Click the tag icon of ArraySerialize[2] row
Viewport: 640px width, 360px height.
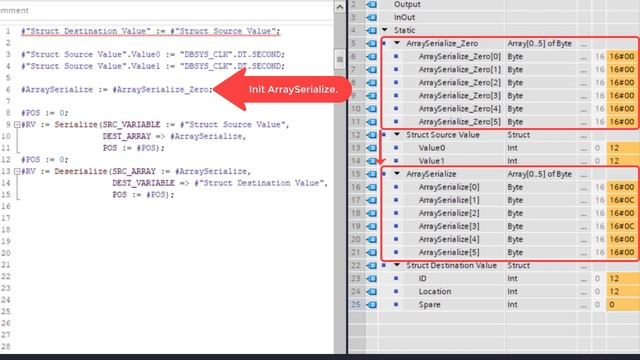click(x=371, y=213)
